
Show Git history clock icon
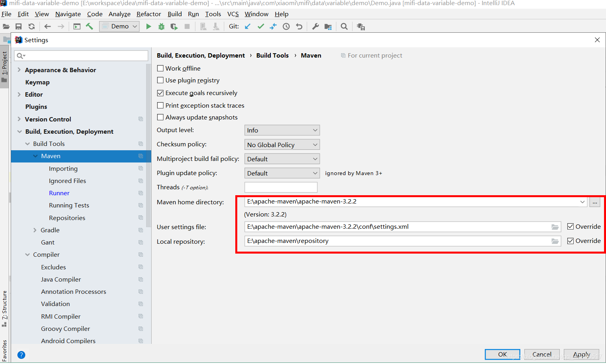(x=286, y=26)
